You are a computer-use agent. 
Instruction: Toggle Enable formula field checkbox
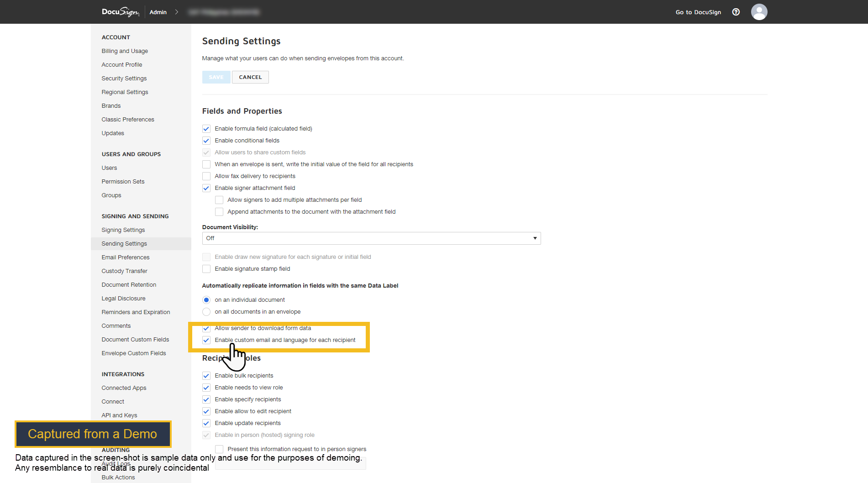[206, 129]
